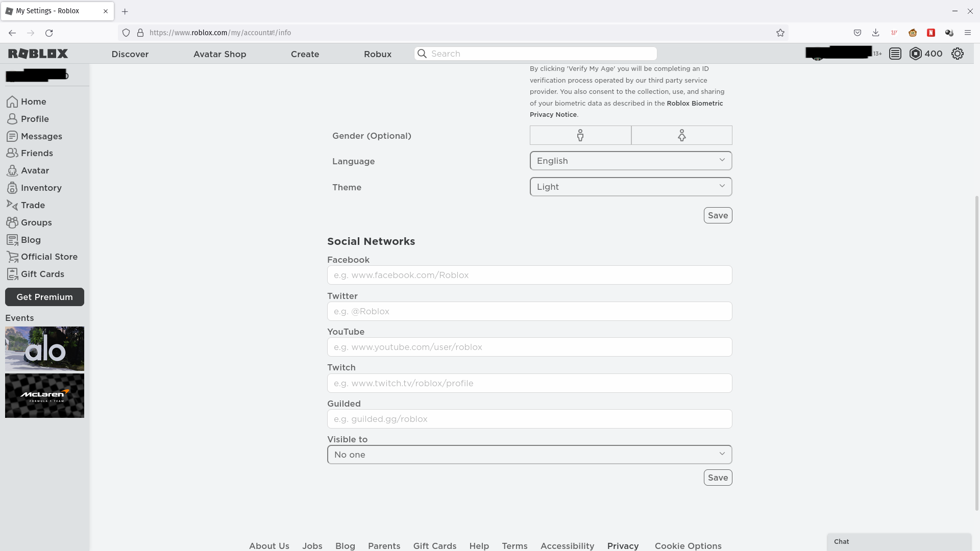The image size is (980, 551).
Task: Open the notifications feed icon
Action: (x=895, y=54)
